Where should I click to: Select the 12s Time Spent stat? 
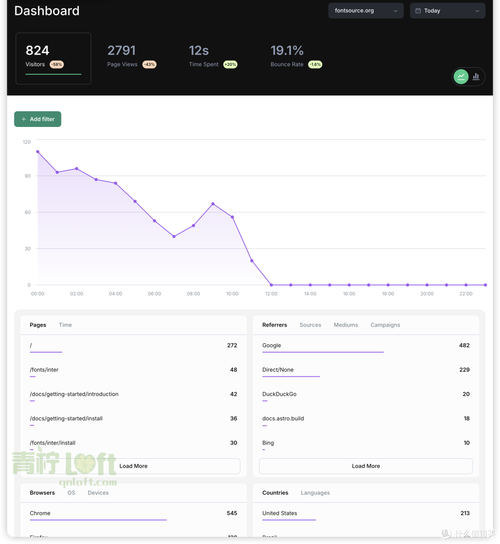pos(213,56)
